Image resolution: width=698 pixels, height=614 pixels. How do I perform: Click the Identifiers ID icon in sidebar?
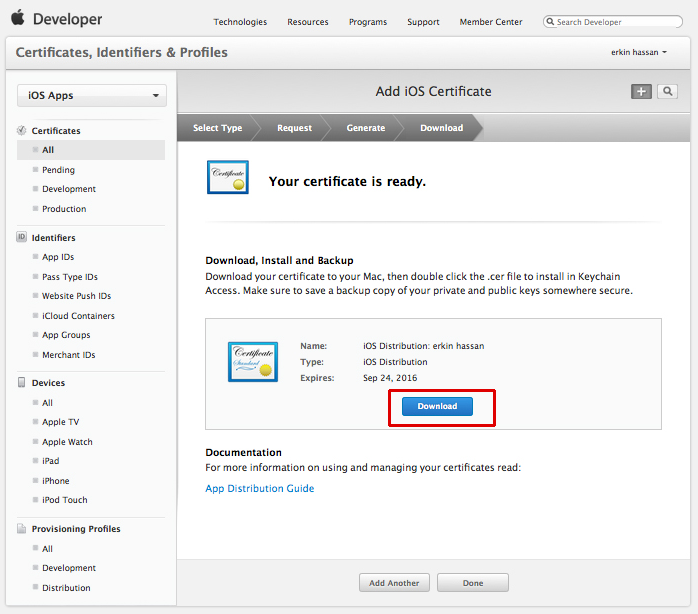point(21,237)
